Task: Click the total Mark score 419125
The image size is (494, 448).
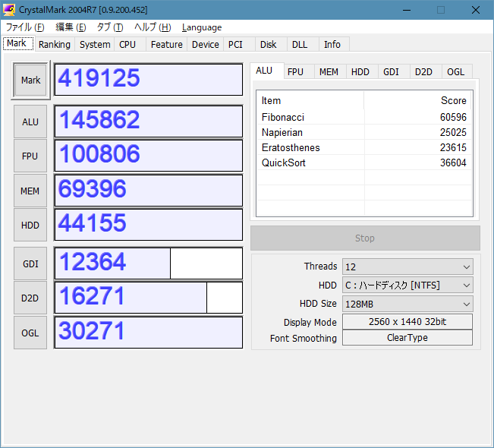Action: point(149,80)
